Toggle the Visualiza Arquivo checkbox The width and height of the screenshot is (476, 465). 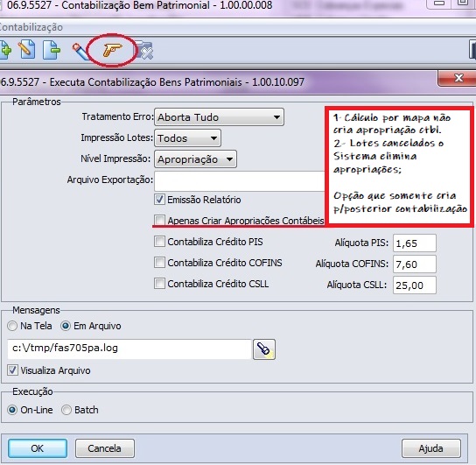(x=12, y=370)
